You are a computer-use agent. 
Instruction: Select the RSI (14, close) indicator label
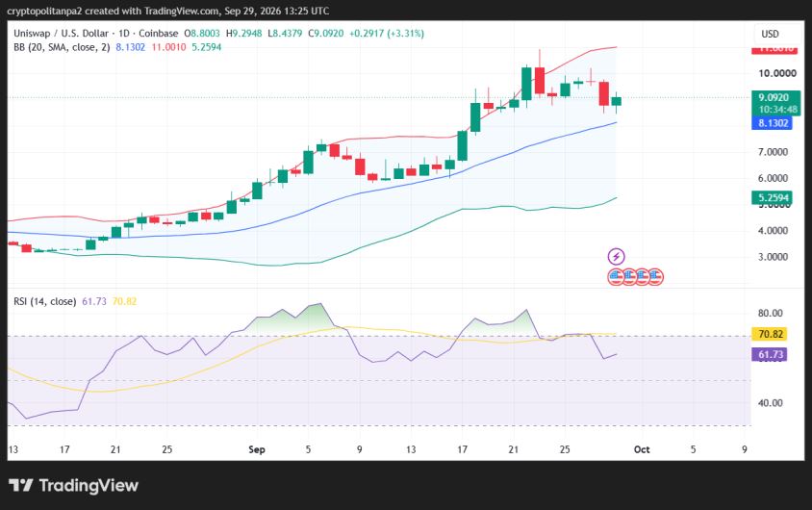[x=44, y=301]
